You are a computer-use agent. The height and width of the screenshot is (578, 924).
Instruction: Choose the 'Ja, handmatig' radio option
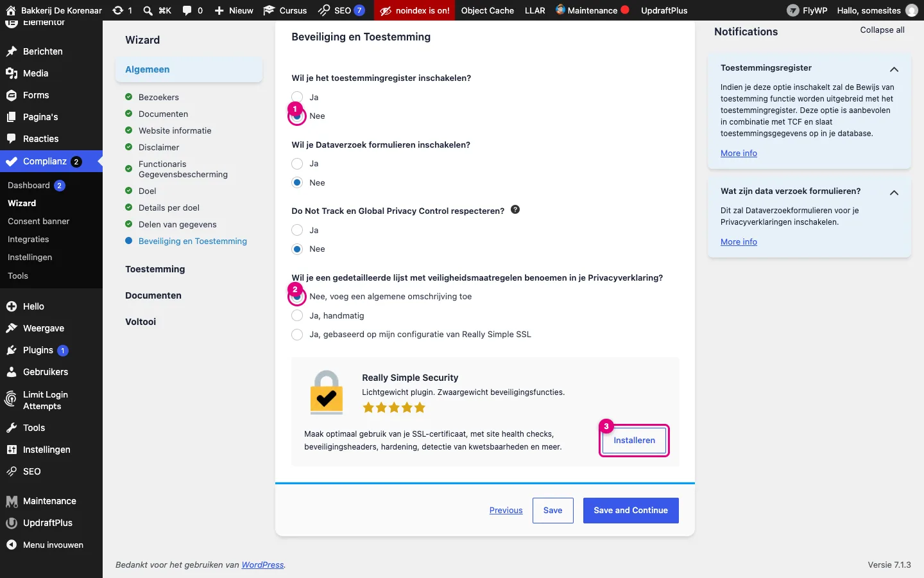click(x=297, y=315)
